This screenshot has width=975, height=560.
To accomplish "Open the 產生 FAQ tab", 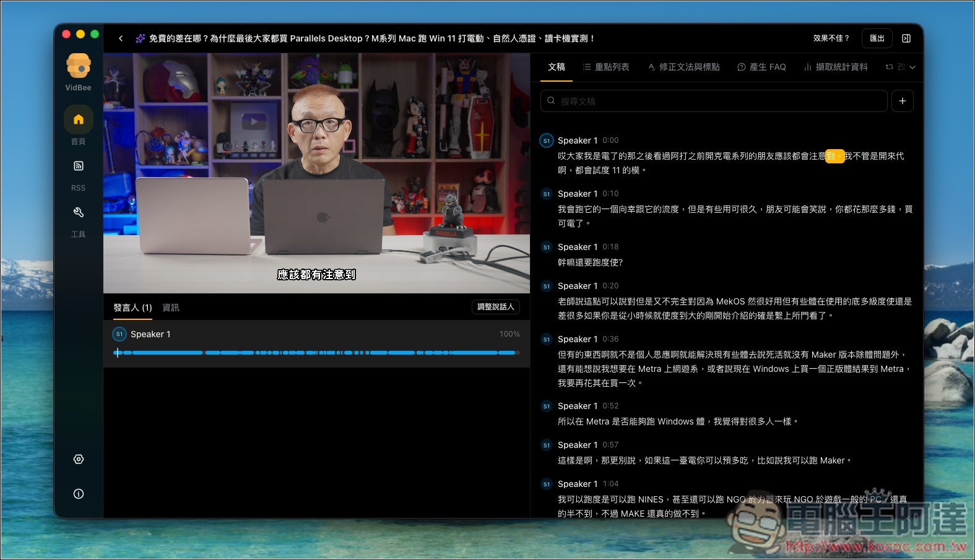I will (761, 67).
